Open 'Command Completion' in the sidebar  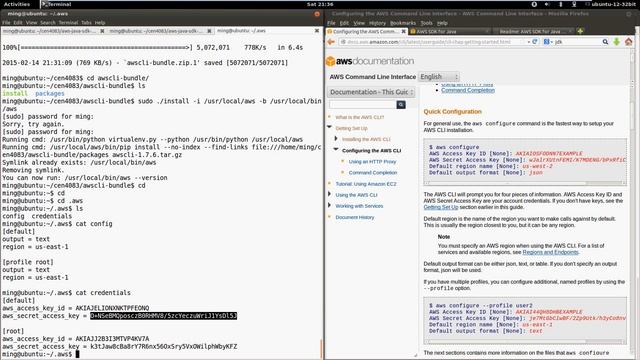pos(373,173)
